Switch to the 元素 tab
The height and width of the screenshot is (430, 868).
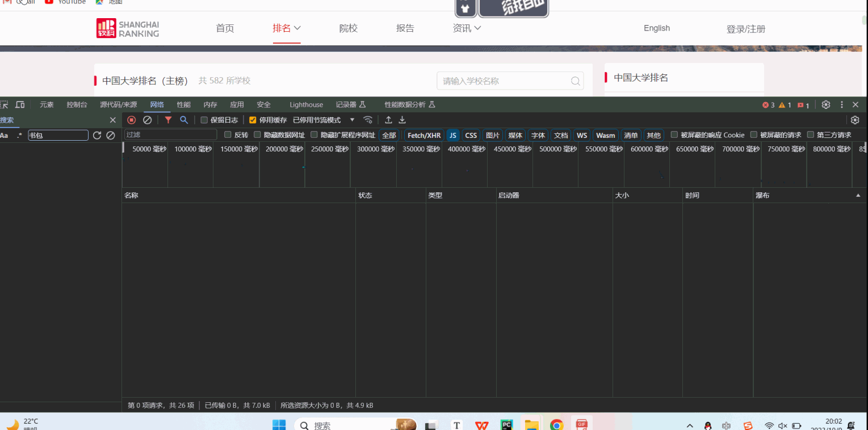pyautogui.click(x=47, y=105)
